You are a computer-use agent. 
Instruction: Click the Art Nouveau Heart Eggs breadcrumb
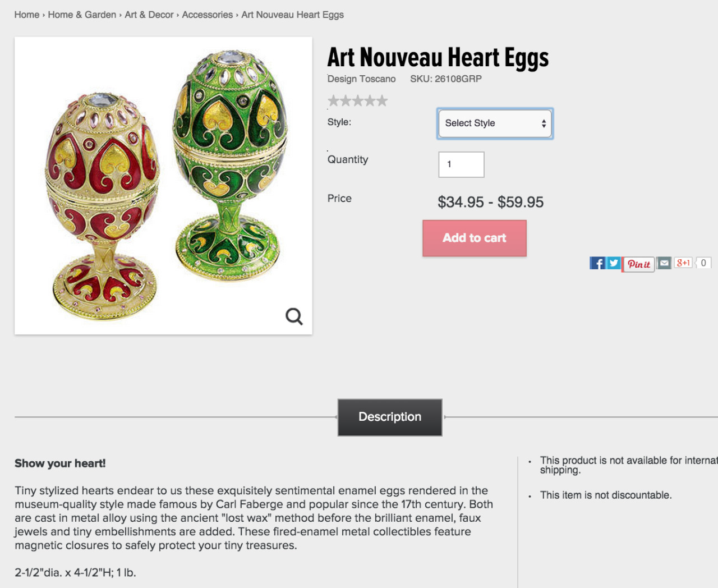(x=292, y=15)
